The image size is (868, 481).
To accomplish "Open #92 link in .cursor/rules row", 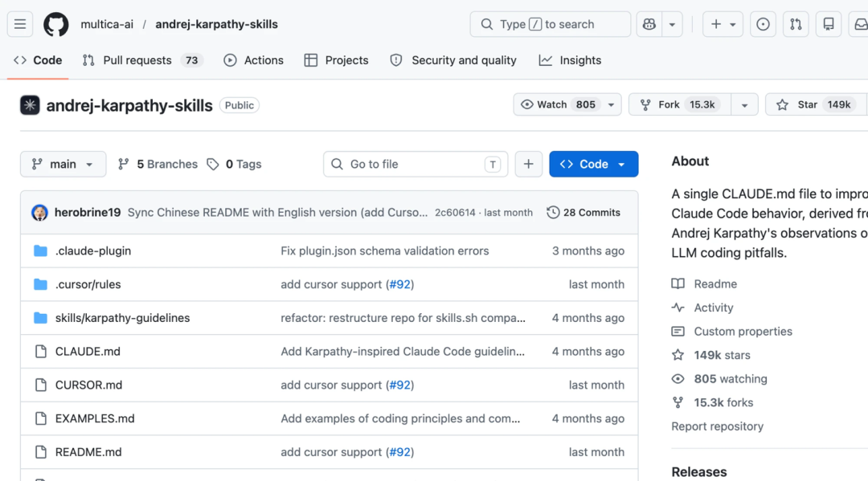I will coord(399,284).
